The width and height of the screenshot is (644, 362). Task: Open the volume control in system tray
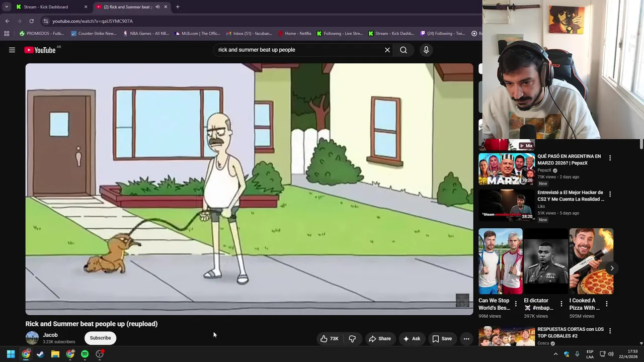(611, 354)
